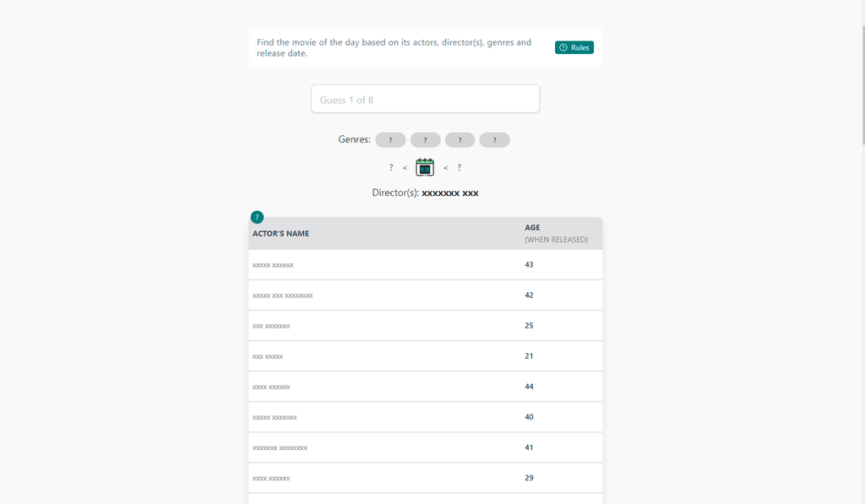Viewport: 865px width, 504px height.
Task: Select the actor row aged 42
Action: 425,295
